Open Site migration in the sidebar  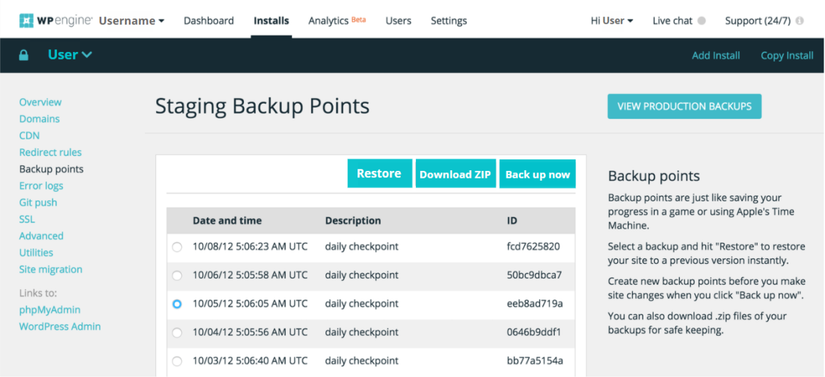tap(51, 270)
